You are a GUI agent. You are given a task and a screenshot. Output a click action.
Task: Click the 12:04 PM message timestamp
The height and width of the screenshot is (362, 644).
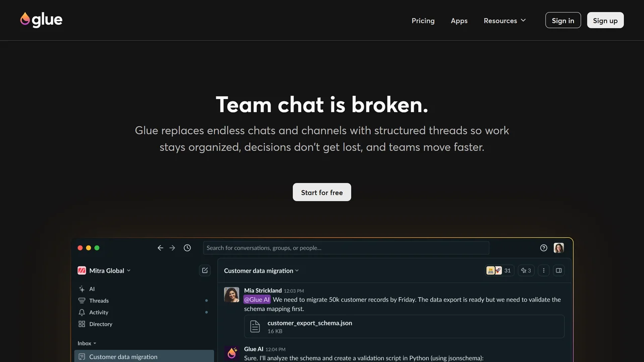tap(275, 349)
